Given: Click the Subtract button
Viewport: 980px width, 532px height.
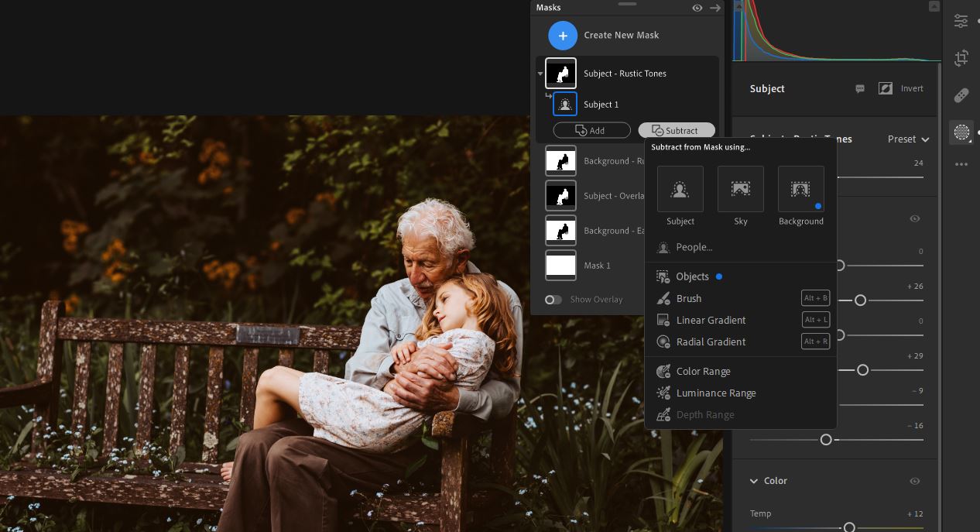Looking at the screenshot, I should pyautogui.click(x=676, y=131).
